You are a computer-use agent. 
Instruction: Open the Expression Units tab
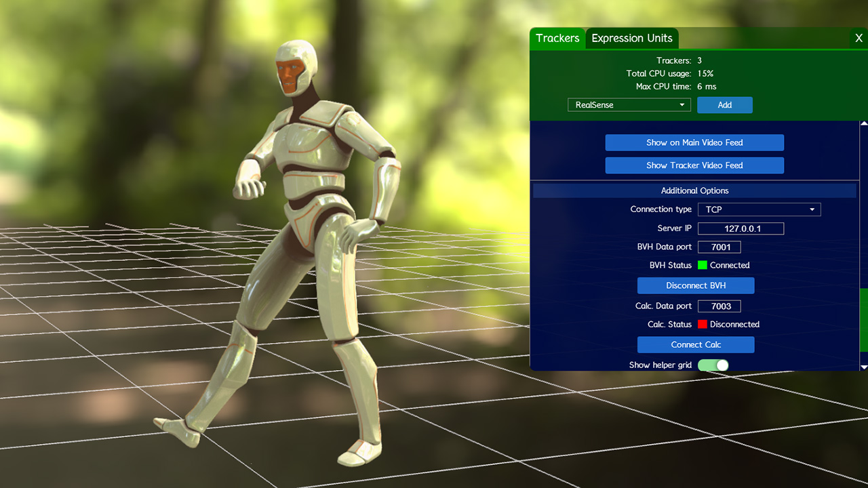point(631,39)
